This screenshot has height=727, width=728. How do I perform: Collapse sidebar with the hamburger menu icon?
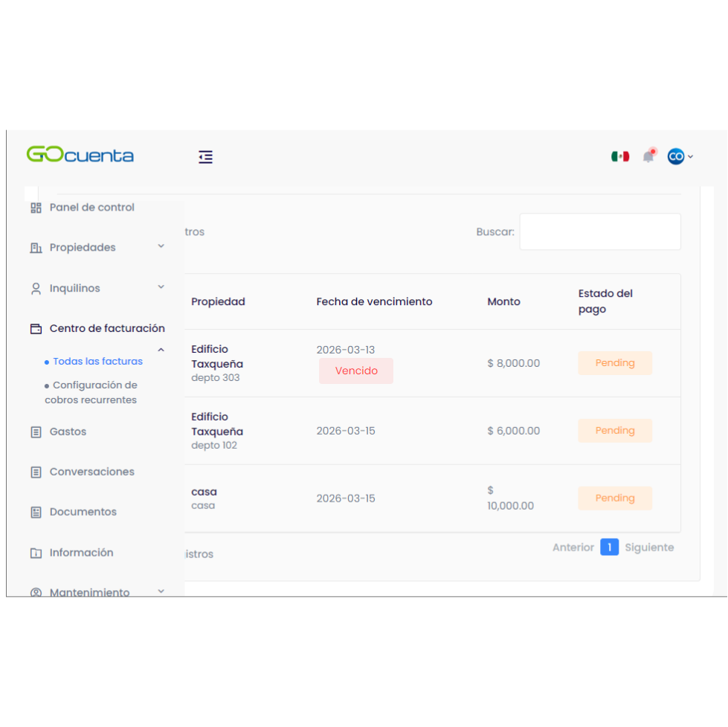point(205,157)
